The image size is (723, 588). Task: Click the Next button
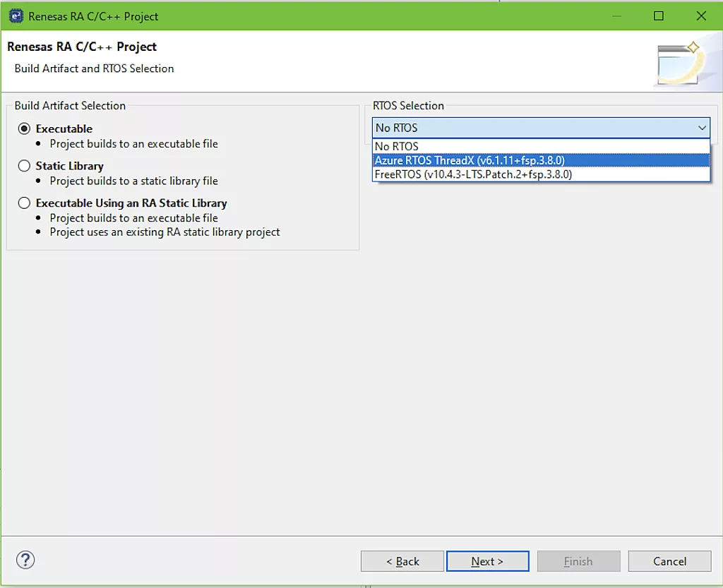coord(487,561)
